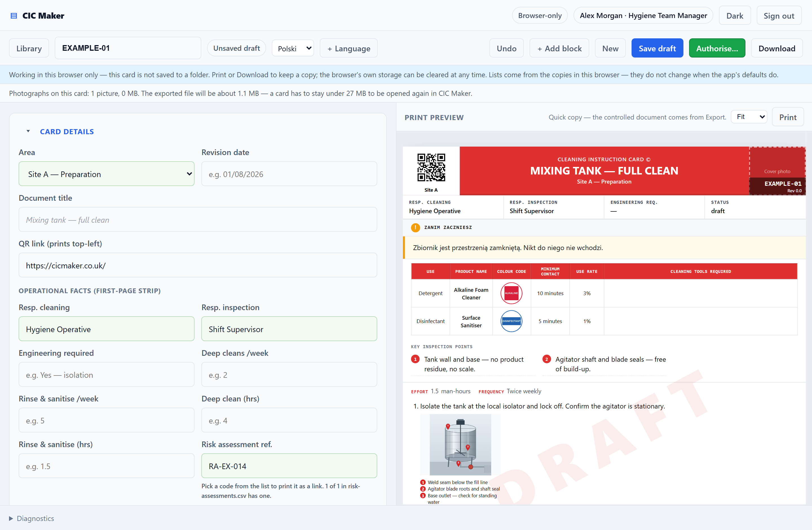Click Undo
Viewport: 812px width, 530px height.
(506, 48)
